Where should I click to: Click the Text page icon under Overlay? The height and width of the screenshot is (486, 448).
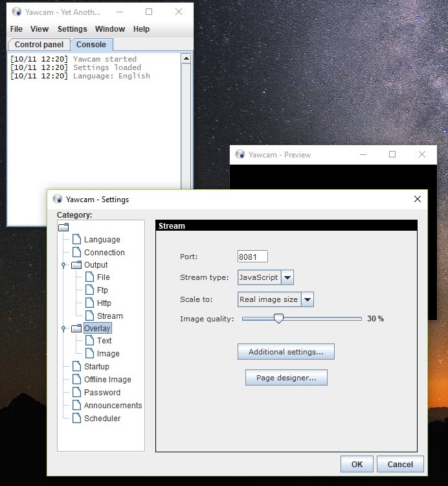click(89, 340)
